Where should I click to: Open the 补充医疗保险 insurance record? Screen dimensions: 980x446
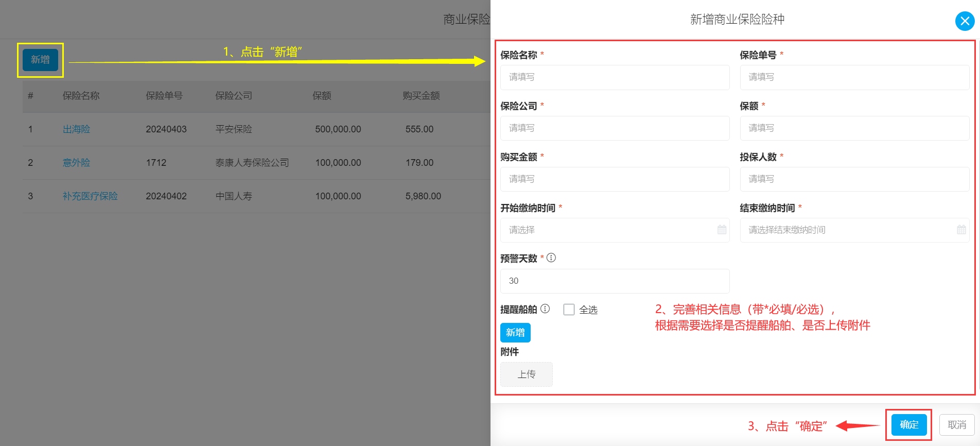90,196
